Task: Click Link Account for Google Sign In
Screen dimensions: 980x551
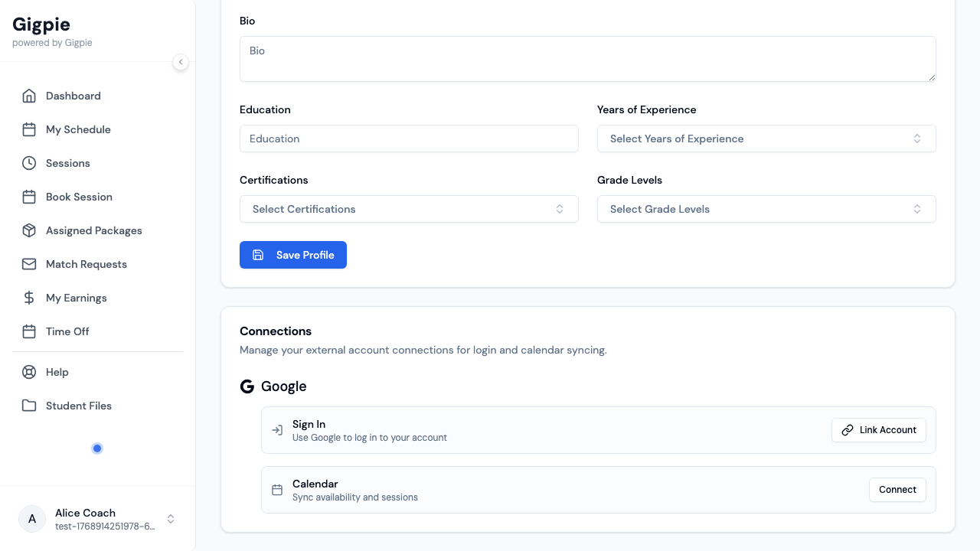Action: pyautogui.click(x=878, y=430)
